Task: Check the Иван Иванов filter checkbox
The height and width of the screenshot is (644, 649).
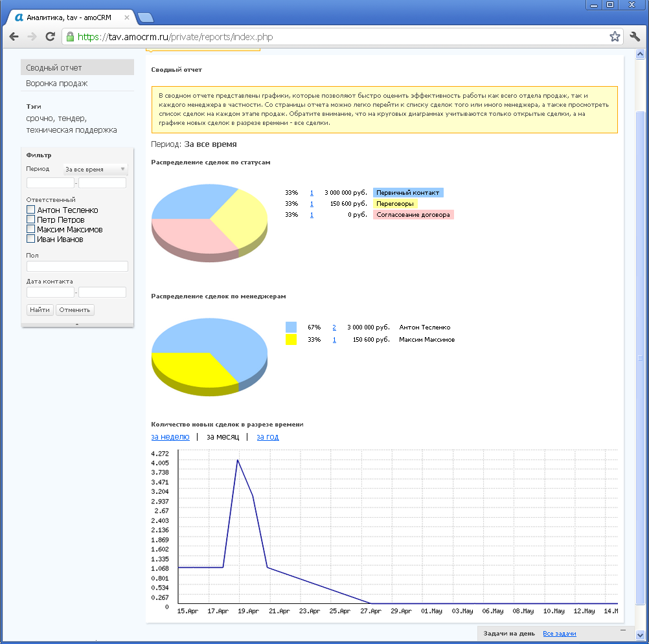Action: tap(30, 238)
